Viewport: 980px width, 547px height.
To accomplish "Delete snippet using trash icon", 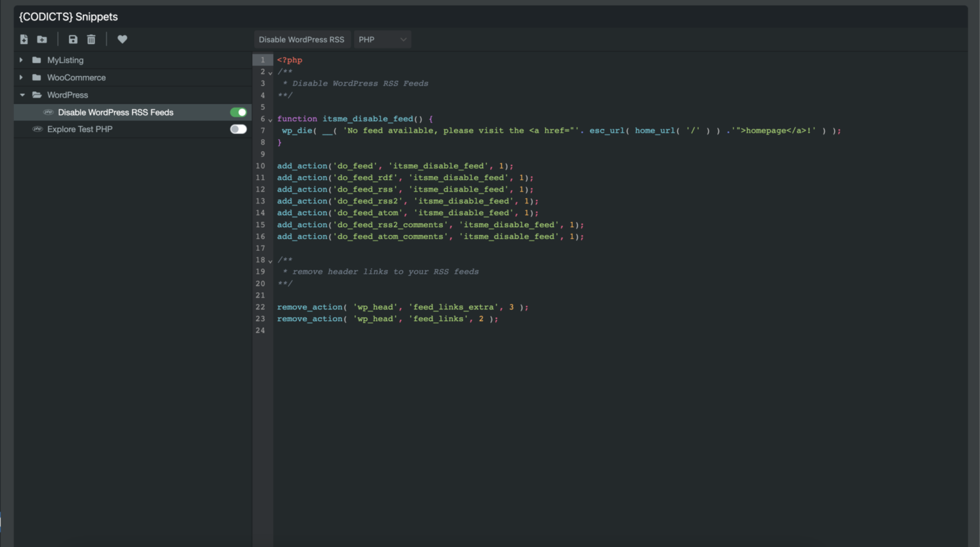I will click(91, 40).
